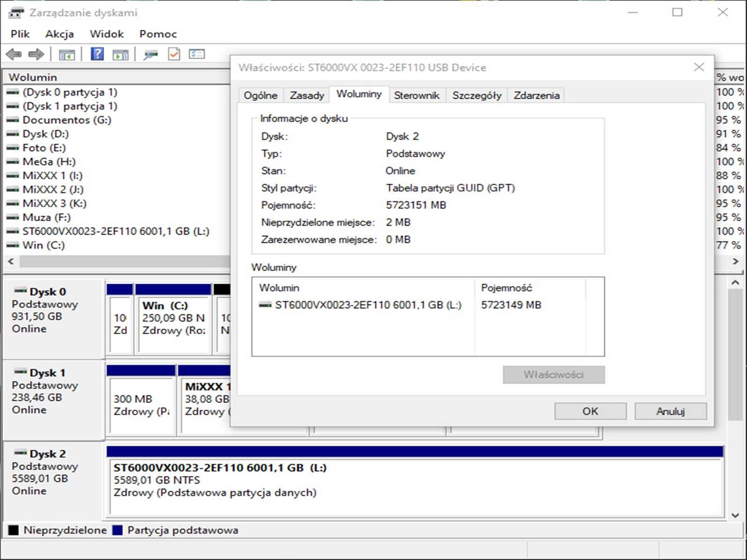Click the scroll down arrow of disk pane
The width and height of the screenshot is (747, 560).
[735, 515]
